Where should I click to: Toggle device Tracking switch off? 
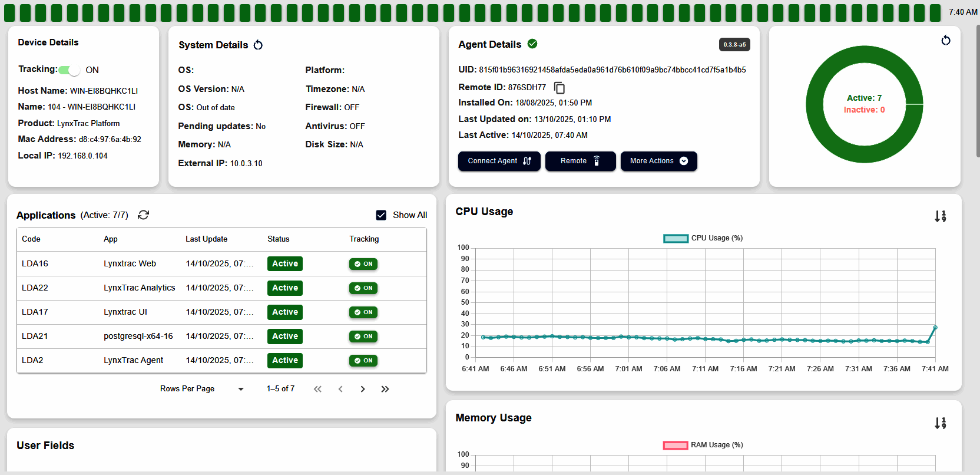pos(70,70)
